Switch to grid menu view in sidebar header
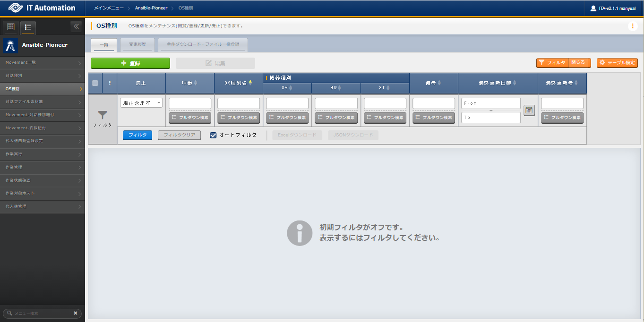This screenshot has height=322, width=644. point(10,26)
